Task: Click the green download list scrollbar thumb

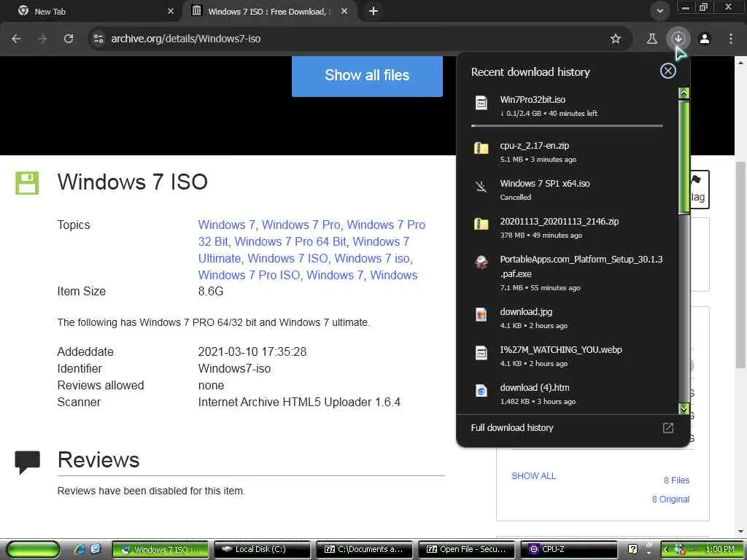Action: pyautogui.click(x=684, y=156)
